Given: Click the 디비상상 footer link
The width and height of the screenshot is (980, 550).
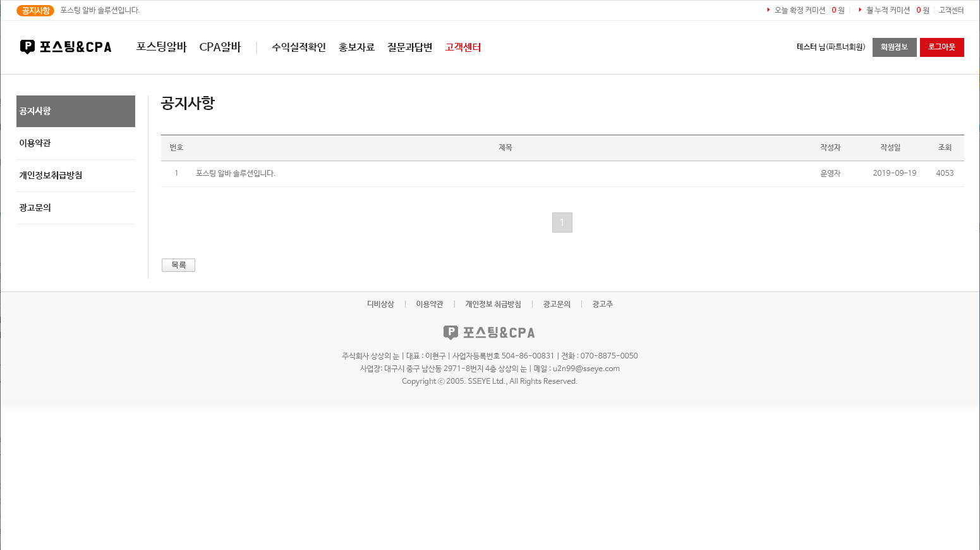Looking at the screenshot, I should (x=380, y=304).
